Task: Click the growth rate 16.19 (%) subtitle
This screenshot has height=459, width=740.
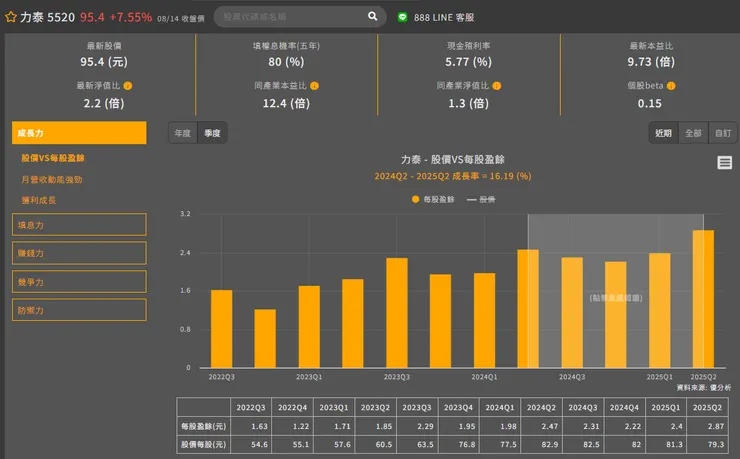Action: point(453,176)
